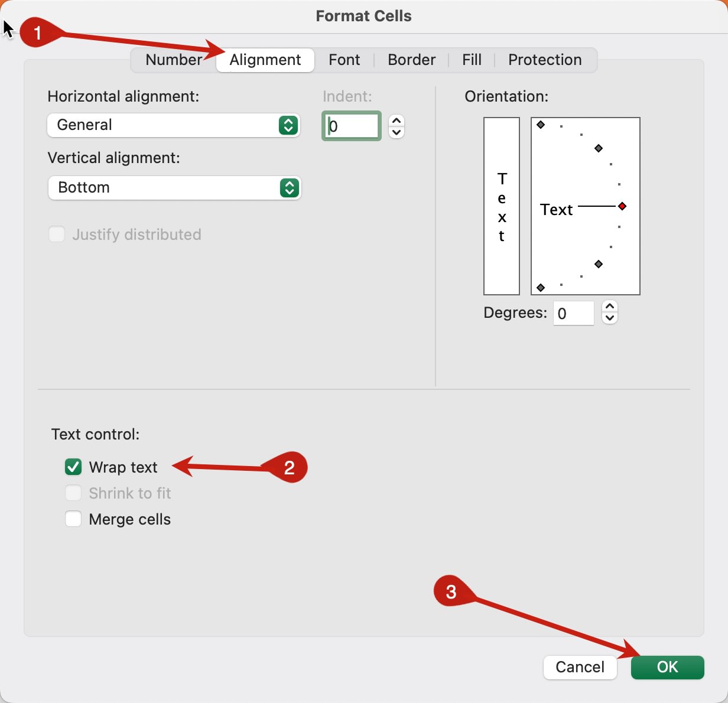Screen dimensions: 728x703
Task: Click inside the Indent input field
Action: click(x=351, y=126)
